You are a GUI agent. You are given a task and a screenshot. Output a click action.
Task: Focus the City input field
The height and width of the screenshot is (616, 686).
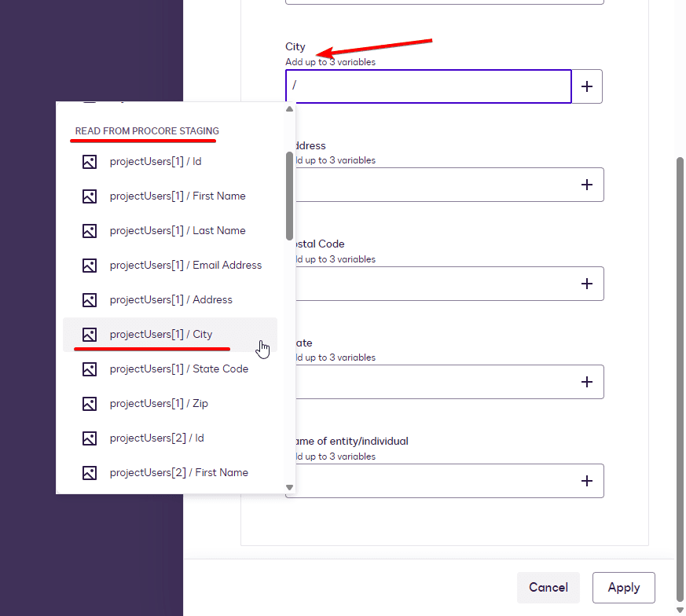(428, 86)
